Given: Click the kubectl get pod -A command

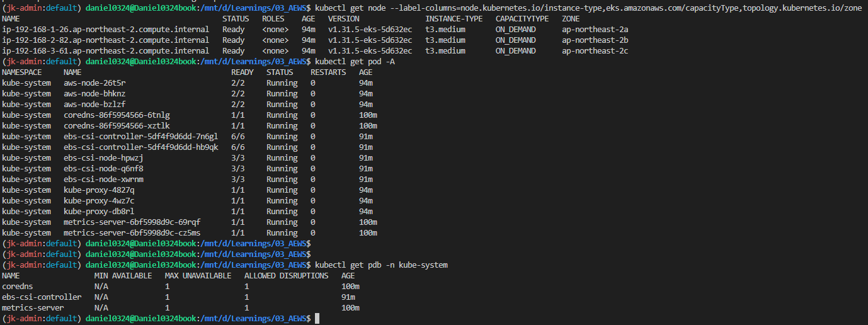Looking at the screenshot, I should point(355,62).
